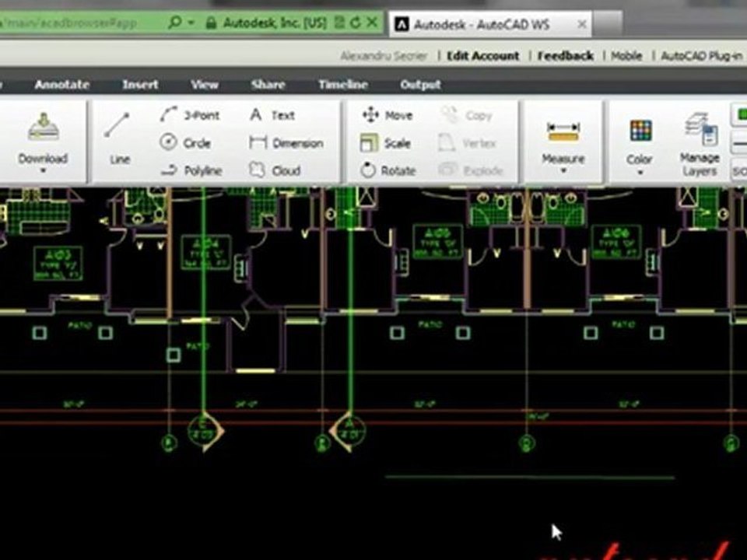Viewport: 747px width, 560px height.
Task: Activate the Move tool
Action: (x=388, y=115)
